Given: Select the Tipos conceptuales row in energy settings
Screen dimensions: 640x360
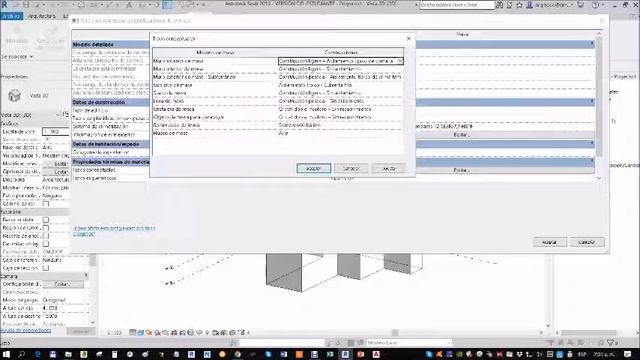Looking at the screenshot, I should pos(111,170).
